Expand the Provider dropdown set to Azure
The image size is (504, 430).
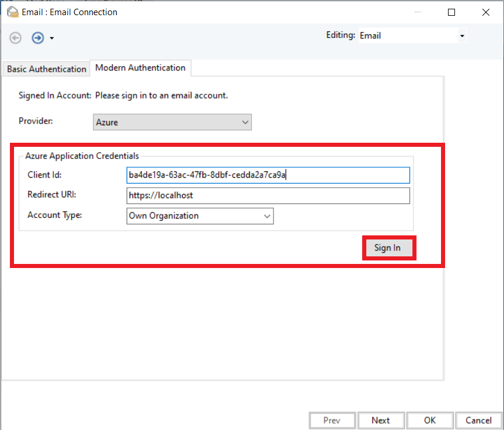coord(172,122)
